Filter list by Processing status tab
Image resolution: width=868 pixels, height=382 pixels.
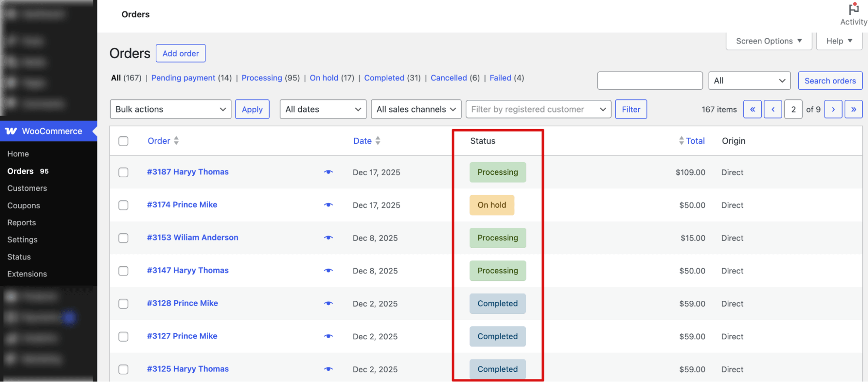click(261, 78)
